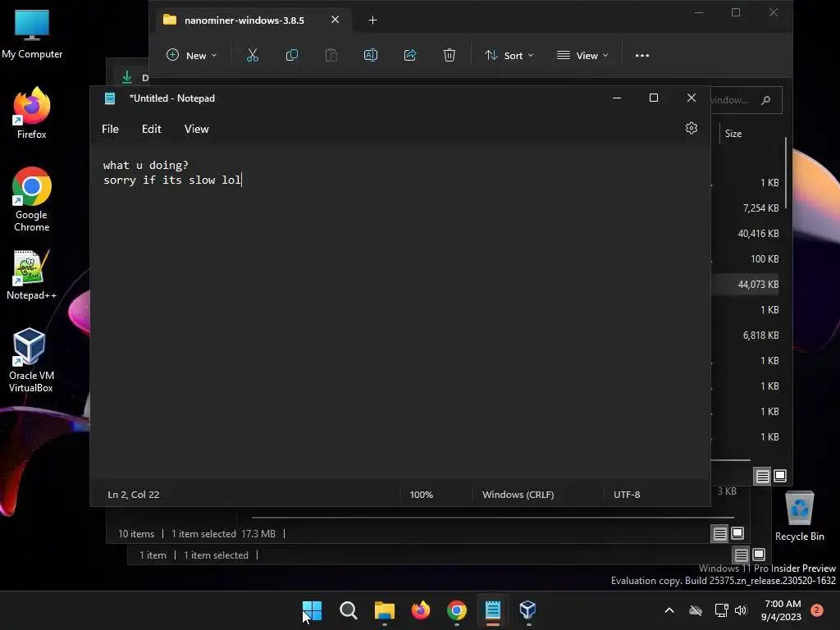Show hidden icons tray chevron
The width and height of the screenshot is (840, 630).
pyautogui.click(x=669, y=610)
